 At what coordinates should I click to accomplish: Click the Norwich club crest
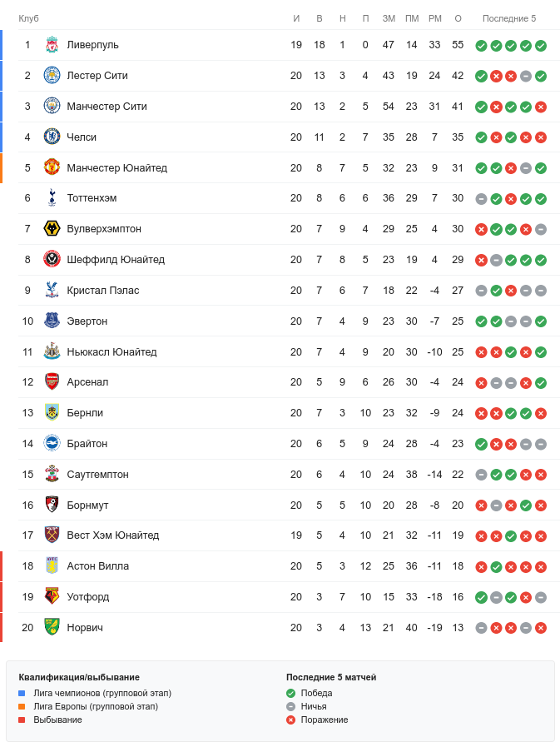tap(52, 628)
